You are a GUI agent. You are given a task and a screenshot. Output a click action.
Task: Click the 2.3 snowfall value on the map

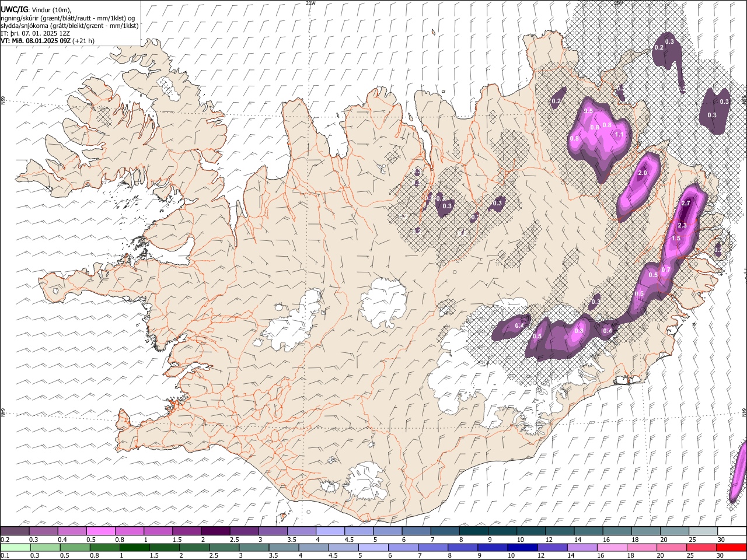click(682, 226)
